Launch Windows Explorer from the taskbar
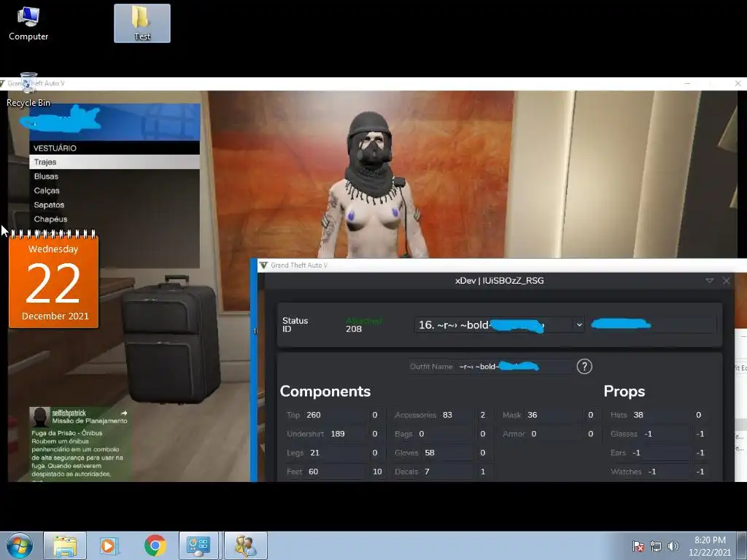This screenshot has width=747, height=560. pos(65,545)
